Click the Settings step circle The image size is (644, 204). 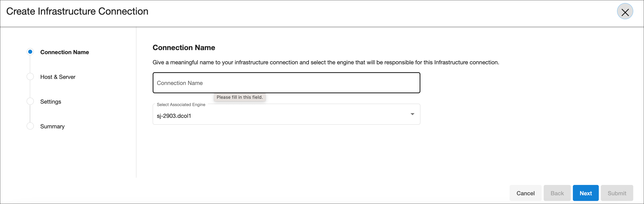click(x=30, y=101)
